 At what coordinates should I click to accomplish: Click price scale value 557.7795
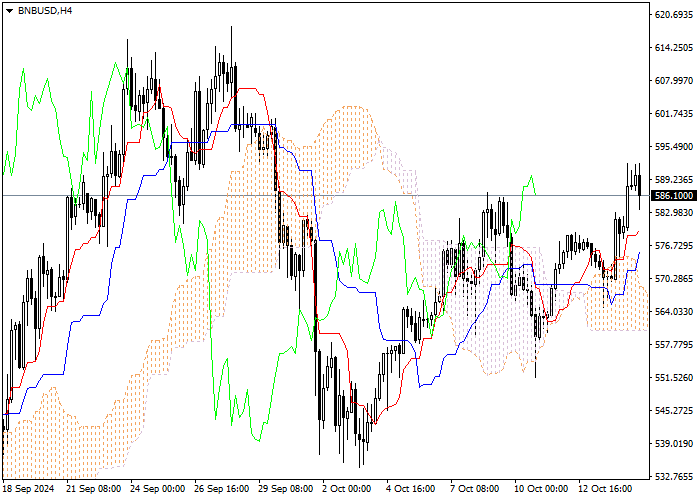click(673, 345)
